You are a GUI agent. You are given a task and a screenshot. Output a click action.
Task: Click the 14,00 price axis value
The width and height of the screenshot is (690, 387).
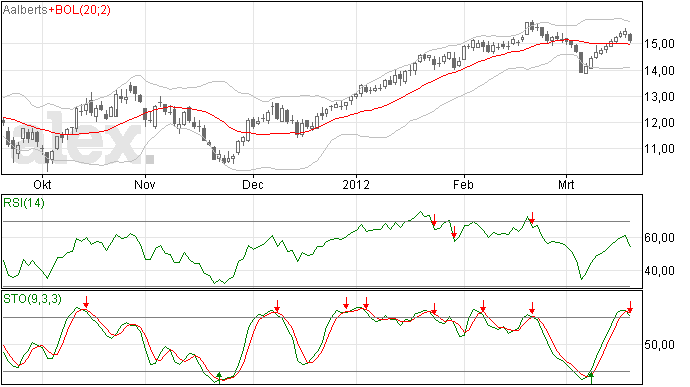[660, 70]
